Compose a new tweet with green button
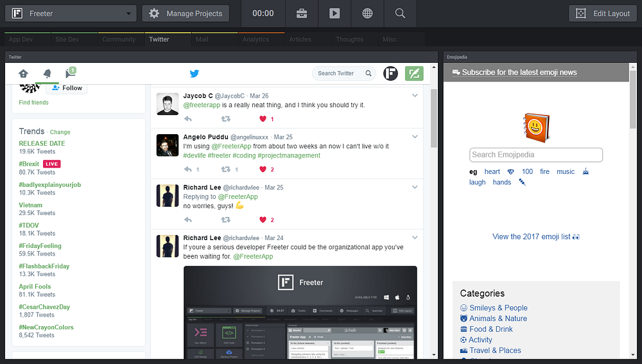 point(414,73)
